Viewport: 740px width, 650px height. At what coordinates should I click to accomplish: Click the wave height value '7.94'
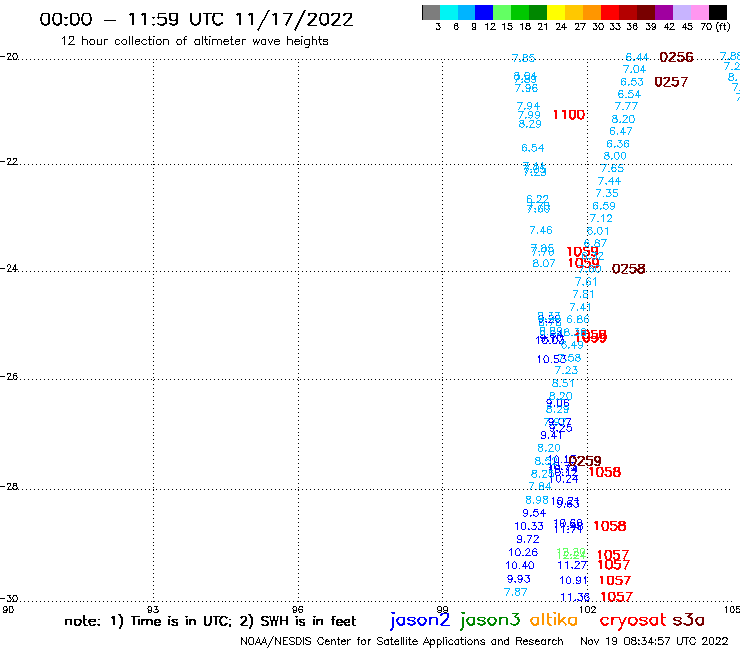pos(528,106)
